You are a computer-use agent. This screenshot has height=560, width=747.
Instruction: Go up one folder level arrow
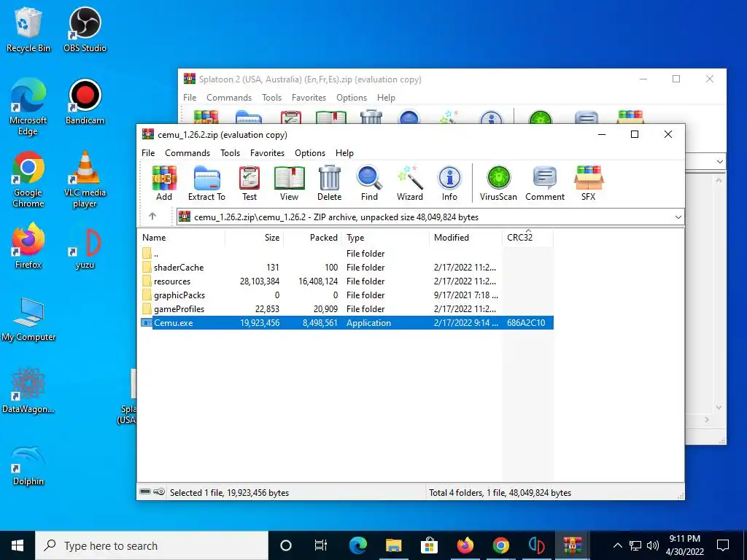pos(152,216)
